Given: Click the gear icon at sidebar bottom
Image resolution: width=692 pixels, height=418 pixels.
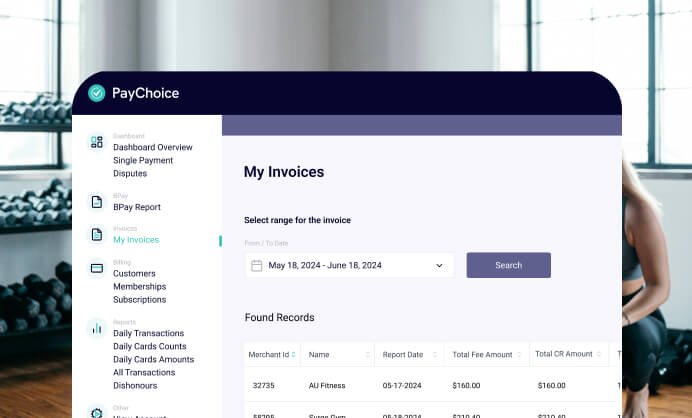Looking at the screenshot, I should (97, 413).
